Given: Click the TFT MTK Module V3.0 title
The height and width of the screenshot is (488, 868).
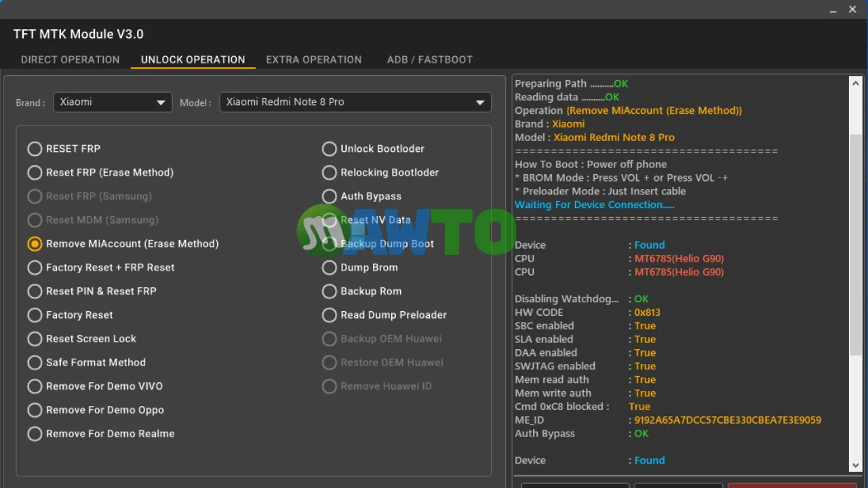Looking at the screenshot, I should tap(78, 35).
